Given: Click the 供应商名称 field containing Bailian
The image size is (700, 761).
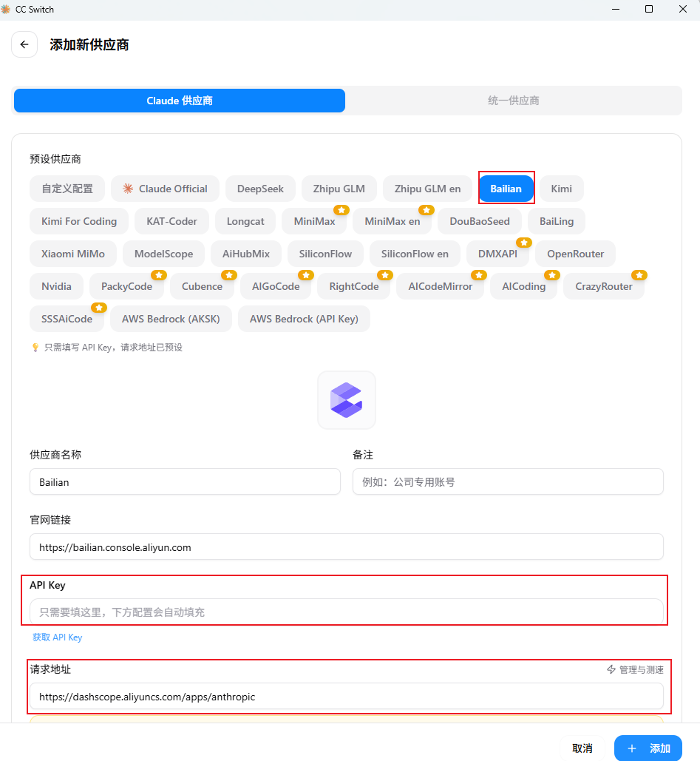Looking at the screenshot, I should [x=185, y=482].
